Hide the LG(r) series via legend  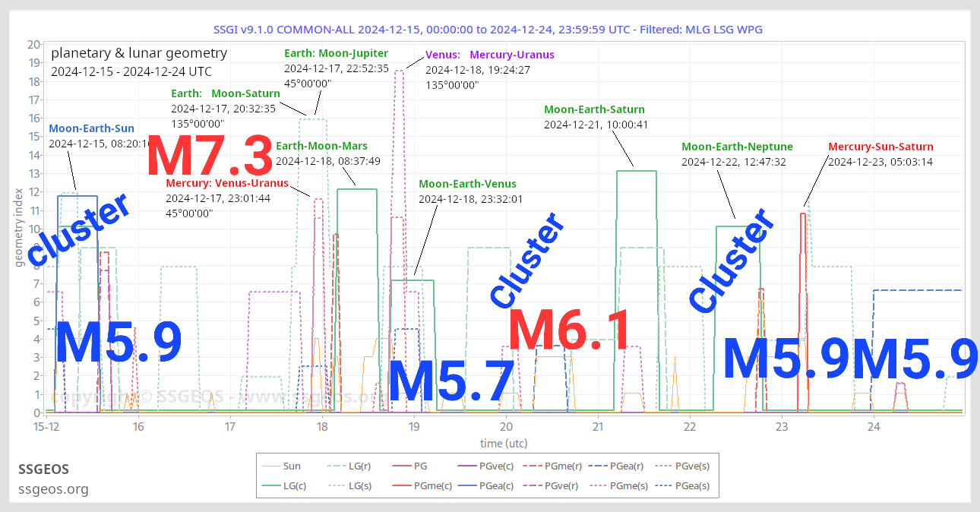(359, 466)
